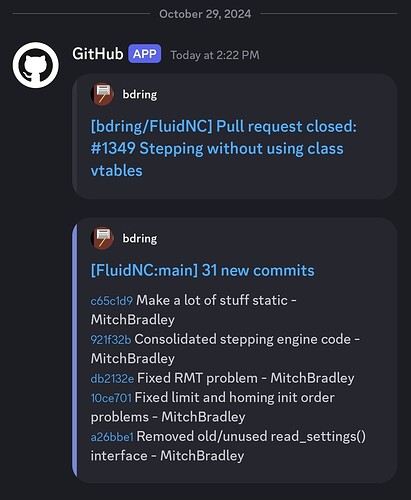The image size is (411, 500).
Task: Open commit 10ce701 hash link
Action: coord(111,398)
